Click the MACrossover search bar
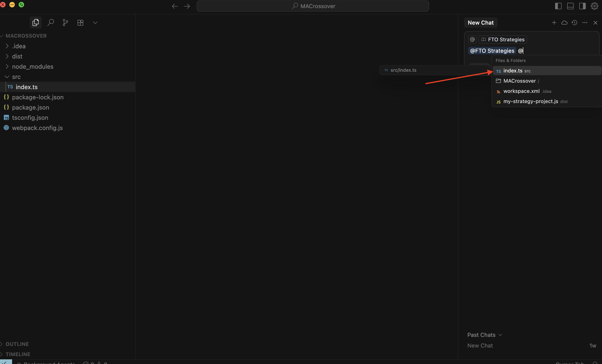Image resolution: width=602 pixels, height=364 pixels. tap(312, 6)
